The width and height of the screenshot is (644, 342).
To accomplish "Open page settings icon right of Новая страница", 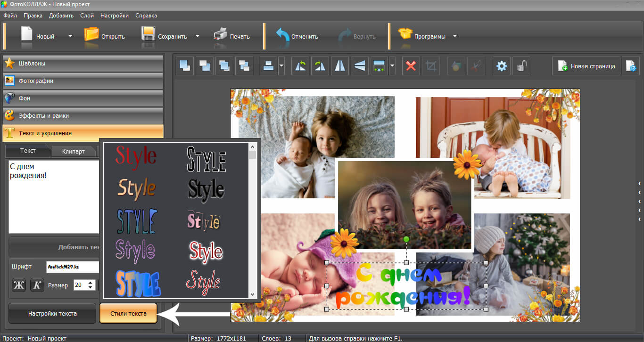I will (631, 66).
